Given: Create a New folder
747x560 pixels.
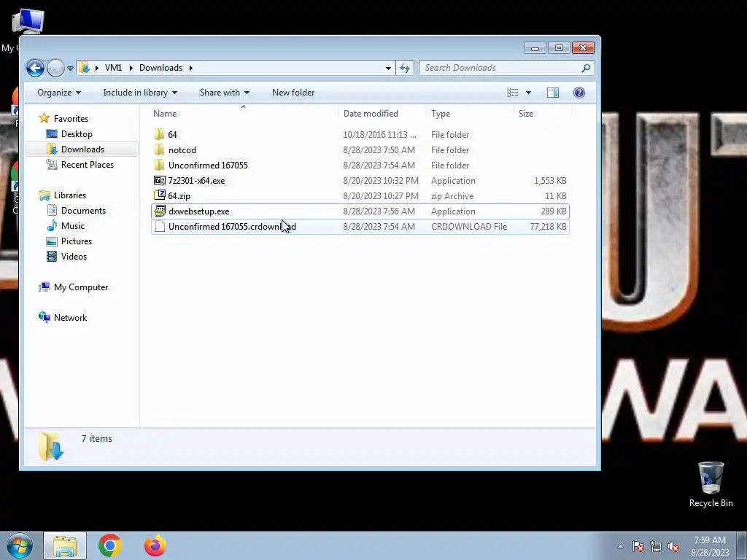Looking at the screenshot, I should click(293, 93).
